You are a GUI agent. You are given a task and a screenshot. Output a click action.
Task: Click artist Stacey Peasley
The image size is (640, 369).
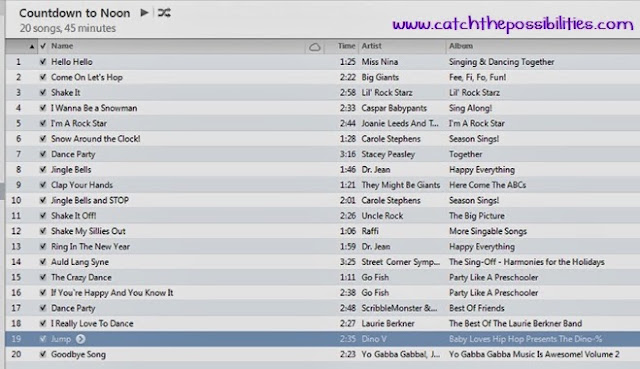coord(388,154)
